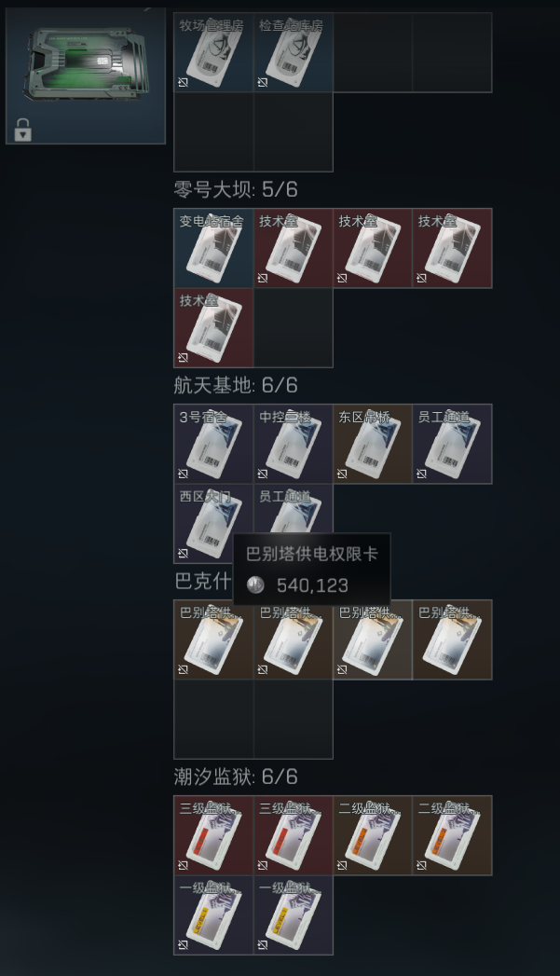
Task: Select the highlighted third 巴别塔供 card
Action: tap(373, 639)
